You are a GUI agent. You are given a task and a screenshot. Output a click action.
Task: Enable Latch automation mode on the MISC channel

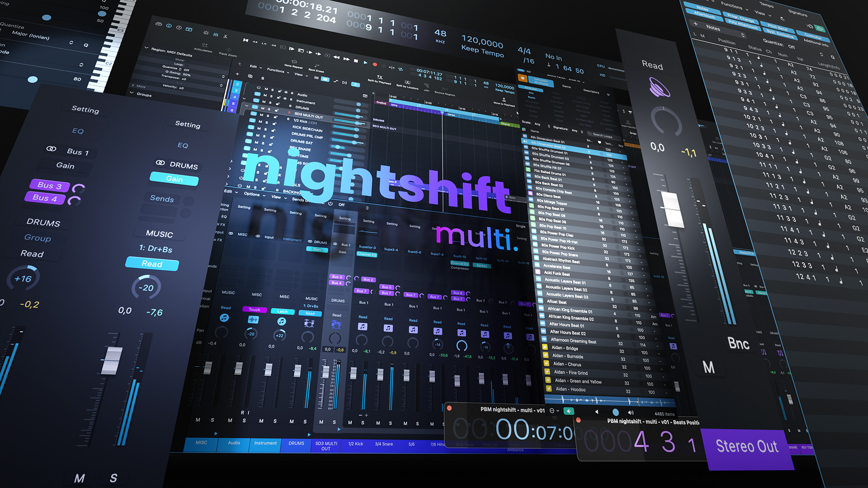[x=283, y=312]
